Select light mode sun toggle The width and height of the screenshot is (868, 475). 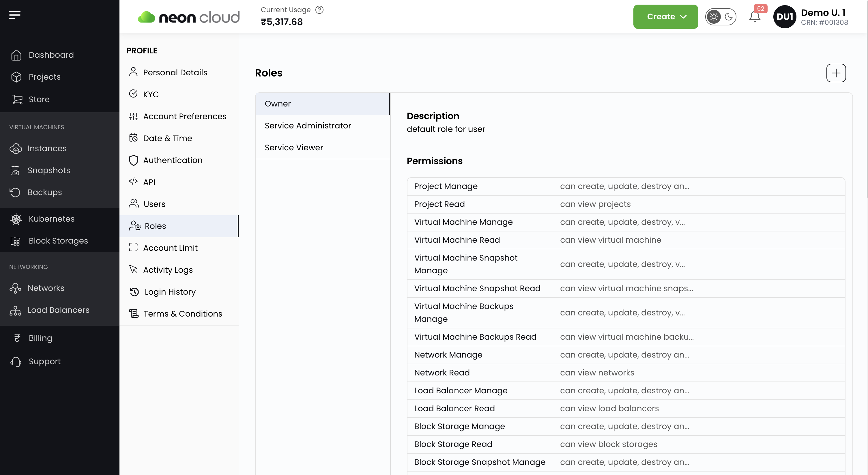713,16
